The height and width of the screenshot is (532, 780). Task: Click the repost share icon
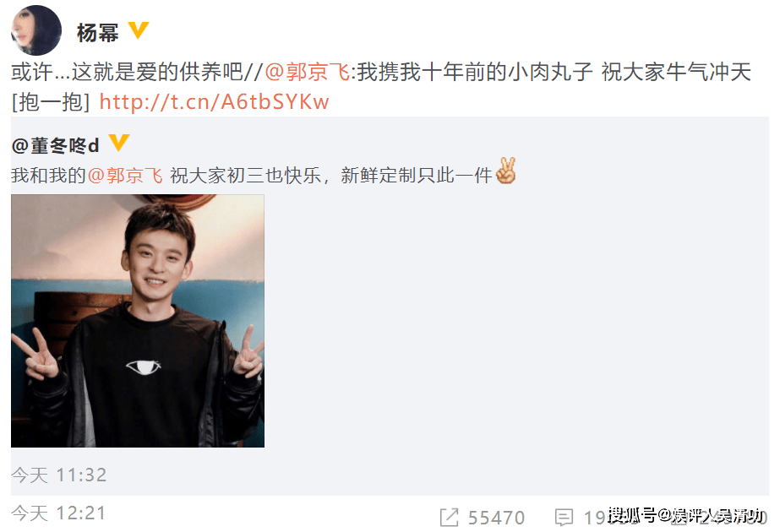(x=450, y=517)
